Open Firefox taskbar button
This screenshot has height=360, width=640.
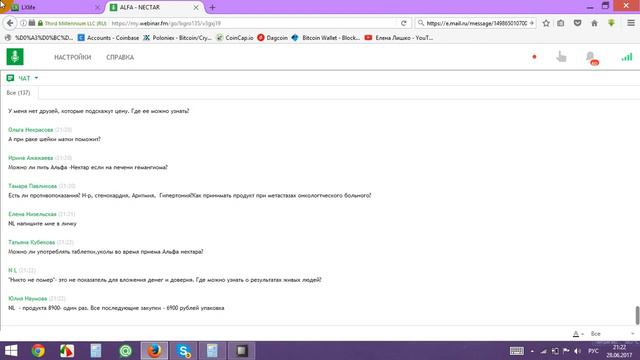coord(154,351)
